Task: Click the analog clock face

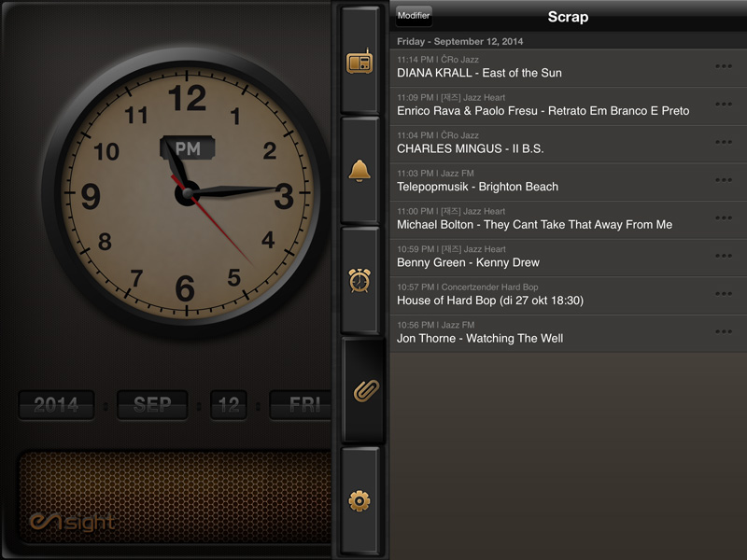Action: pos(187,193)
